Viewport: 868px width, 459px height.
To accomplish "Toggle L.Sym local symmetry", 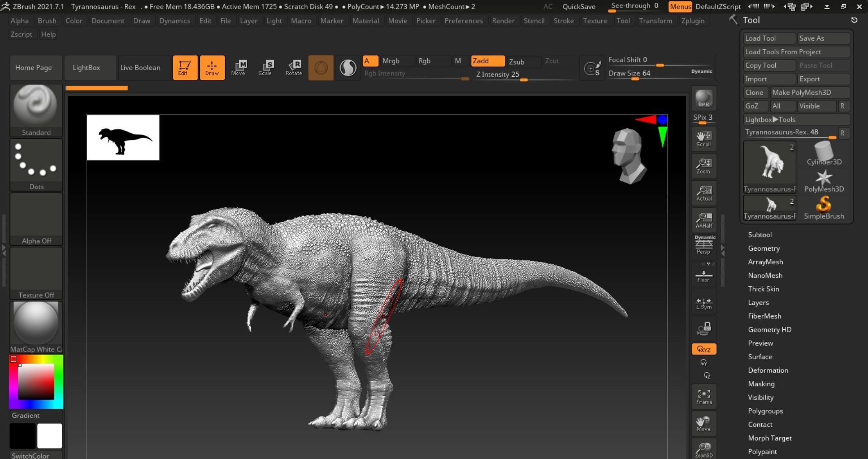I will [x=704, y=303].
